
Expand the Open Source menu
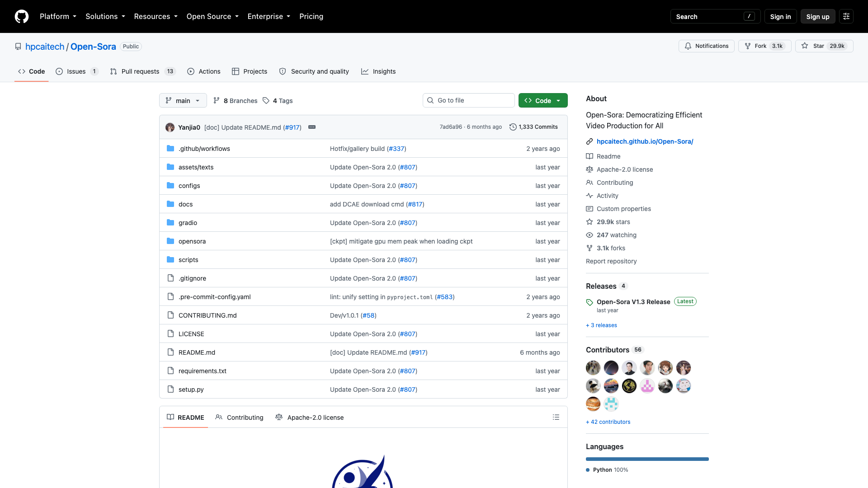212,16
